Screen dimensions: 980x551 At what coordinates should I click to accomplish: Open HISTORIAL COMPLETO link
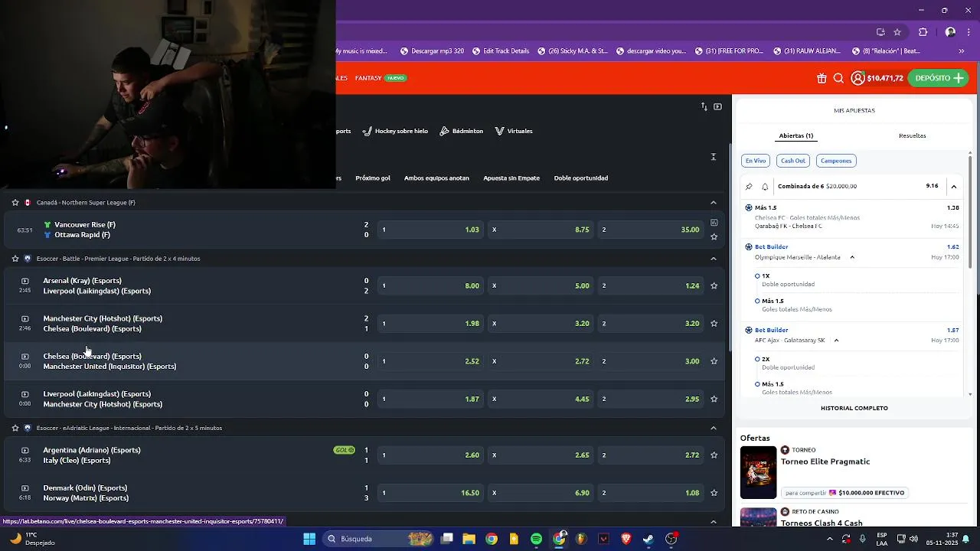854,408
